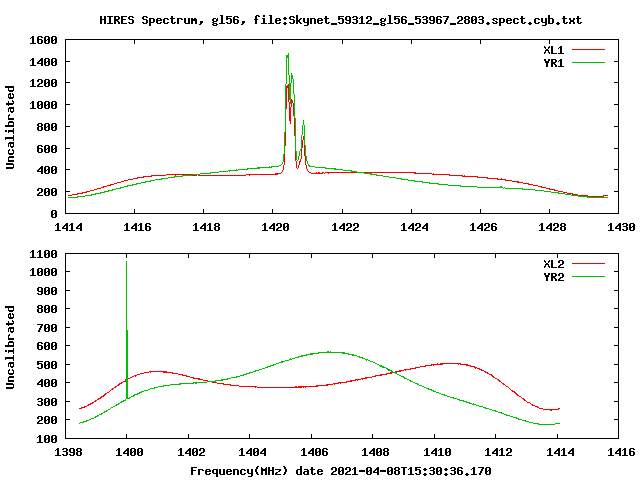Click the lower plot's Uncalibrated axis label

pos(10,347)
